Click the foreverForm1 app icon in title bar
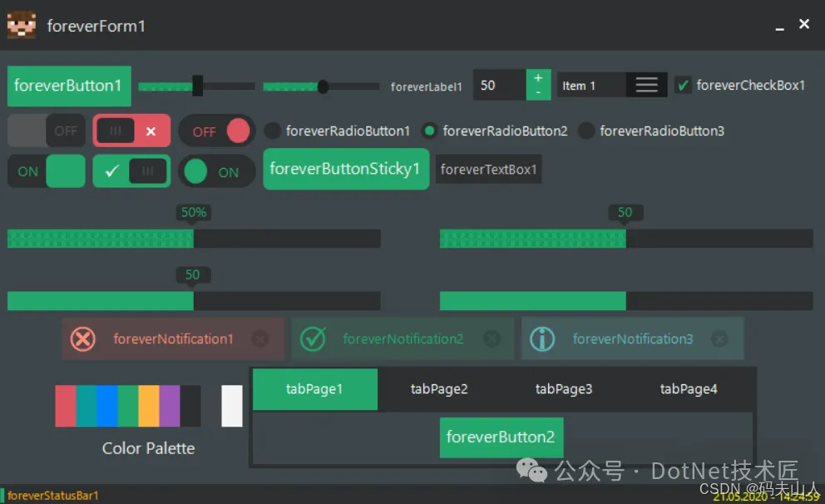825x504 pixels. click(x=22, y=25)
